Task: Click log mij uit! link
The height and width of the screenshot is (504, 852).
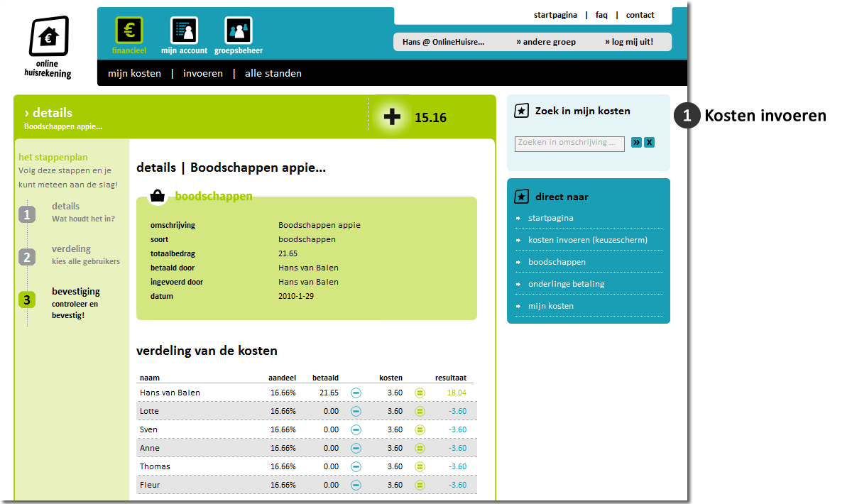Action: 628,42
